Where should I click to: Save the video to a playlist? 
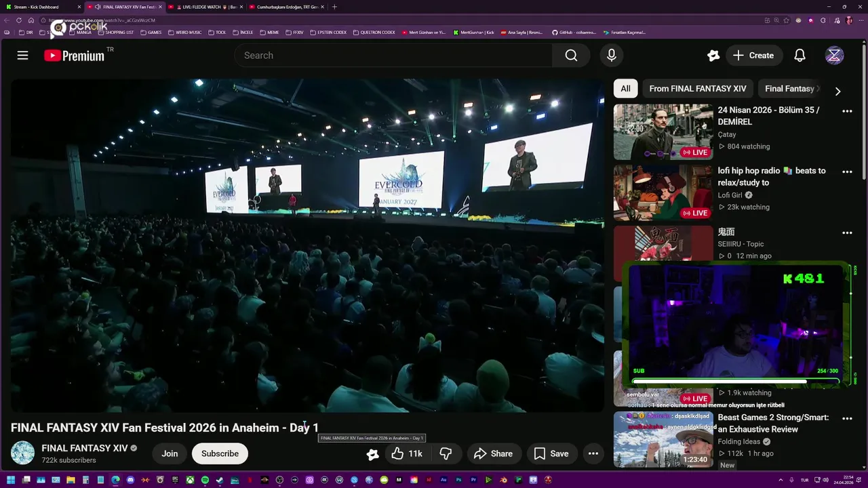click(x=551, y=453)
